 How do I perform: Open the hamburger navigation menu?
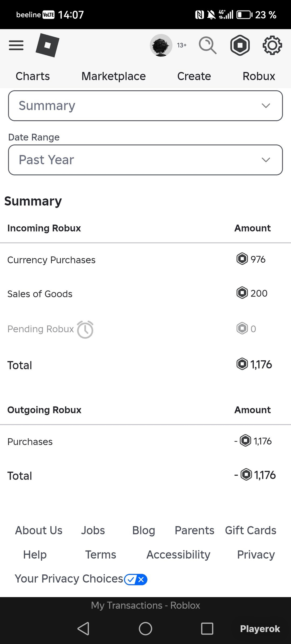16,45
